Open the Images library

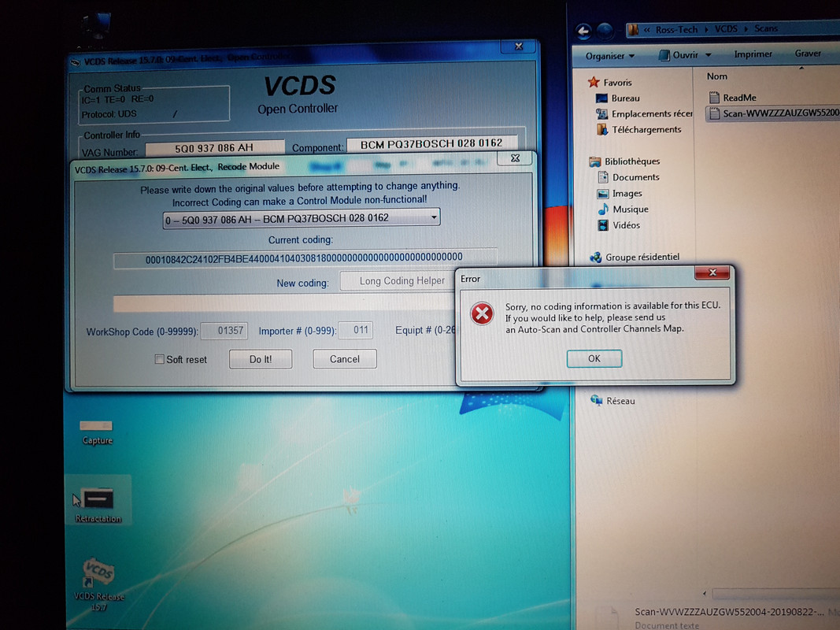(x=620, y=194)
